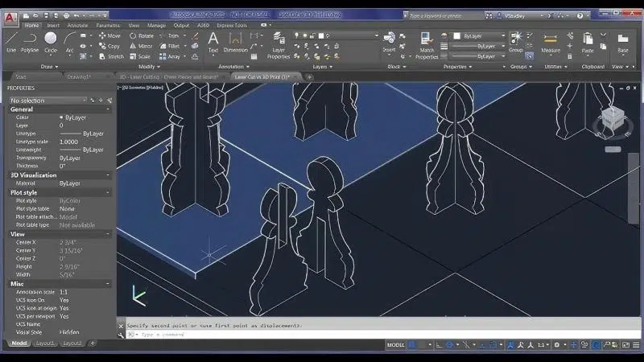Activate the Array command
Viewport: 644px width, 362px height.
[x=170, y=56]
